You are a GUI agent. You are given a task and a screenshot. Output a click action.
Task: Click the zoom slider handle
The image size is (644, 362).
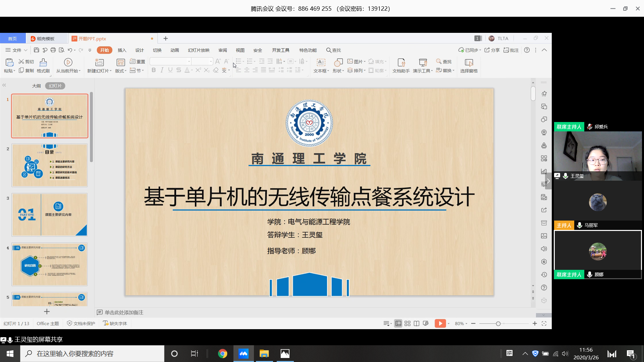click(x=498, y=324)
